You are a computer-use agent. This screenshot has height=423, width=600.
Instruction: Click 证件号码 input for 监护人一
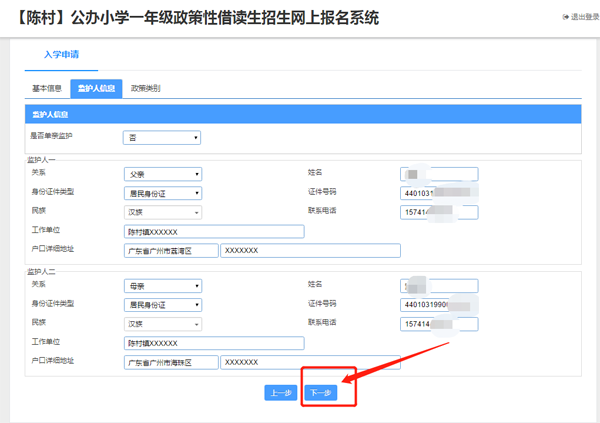438,193
